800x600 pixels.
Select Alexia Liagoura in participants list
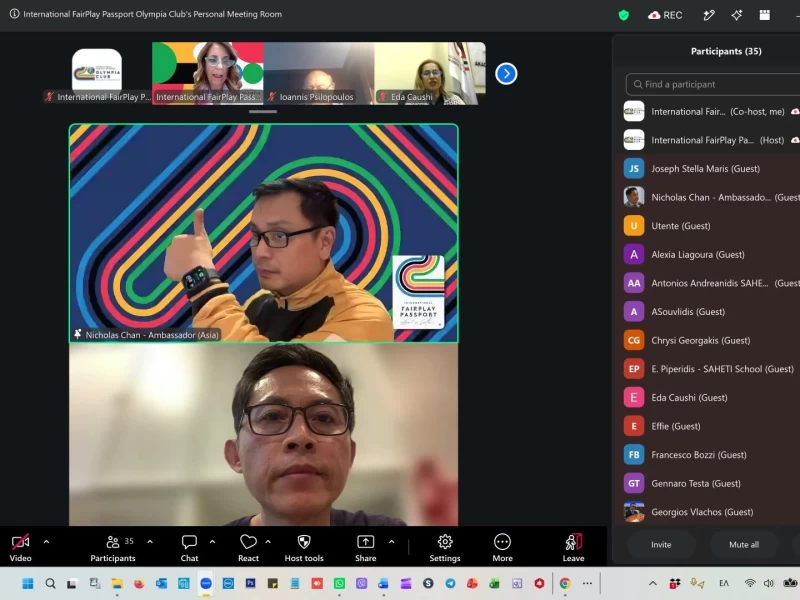(709, 254)
